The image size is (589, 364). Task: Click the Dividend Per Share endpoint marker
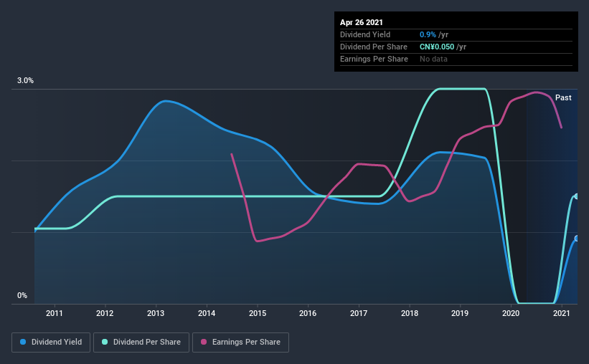[577, 196]
